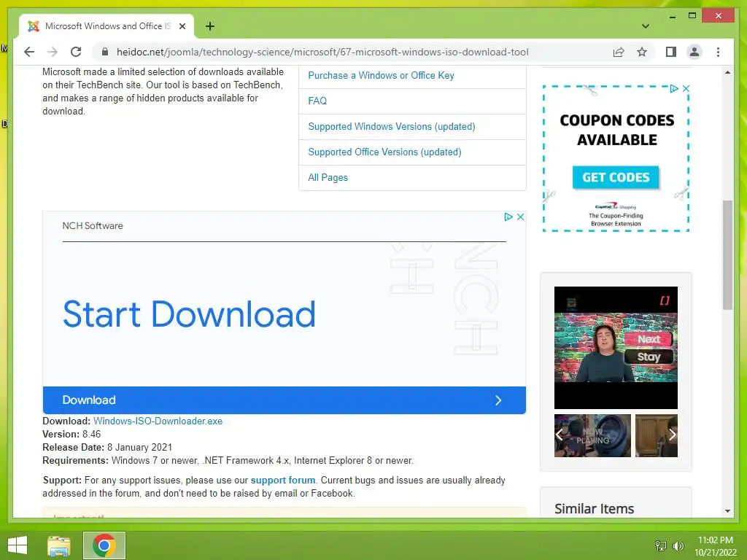Close the coupon codes ad
747x560 pixels.
point(686,88)
